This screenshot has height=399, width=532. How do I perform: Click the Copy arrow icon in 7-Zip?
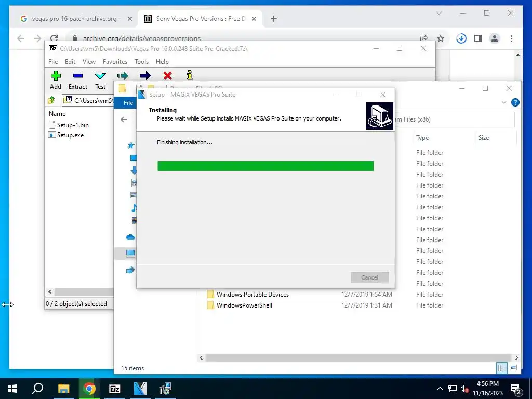pos(123,75)
